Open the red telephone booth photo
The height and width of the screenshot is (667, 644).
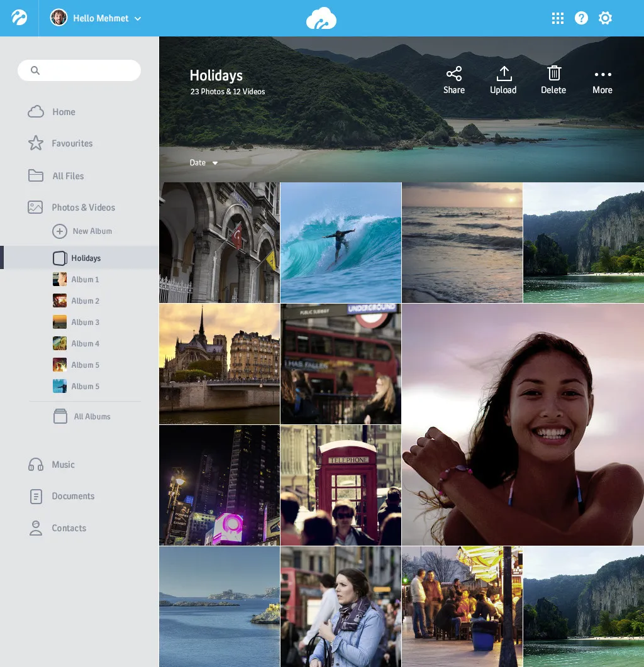[x=341, y=485]
